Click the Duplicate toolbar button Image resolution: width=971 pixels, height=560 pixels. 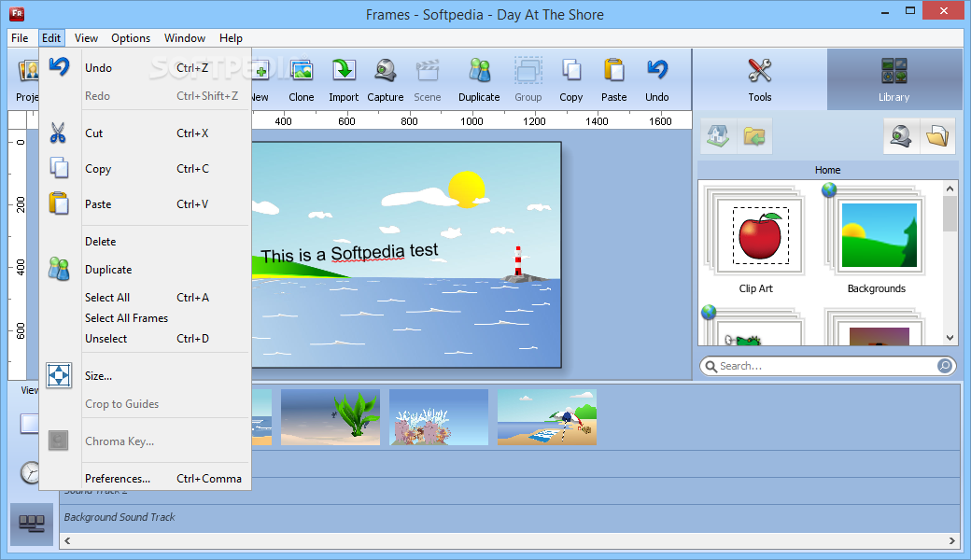[479, 80]
